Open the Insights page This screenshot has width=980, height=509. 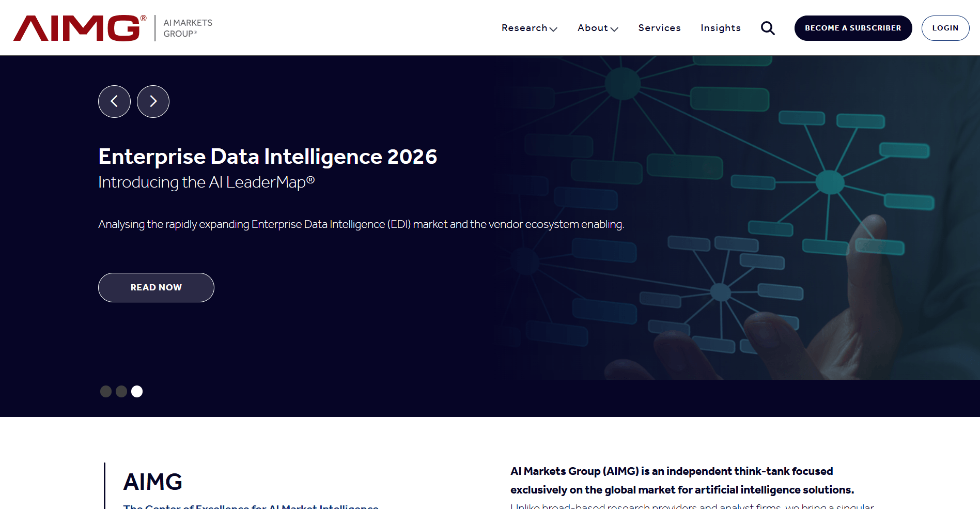[721, 28]
